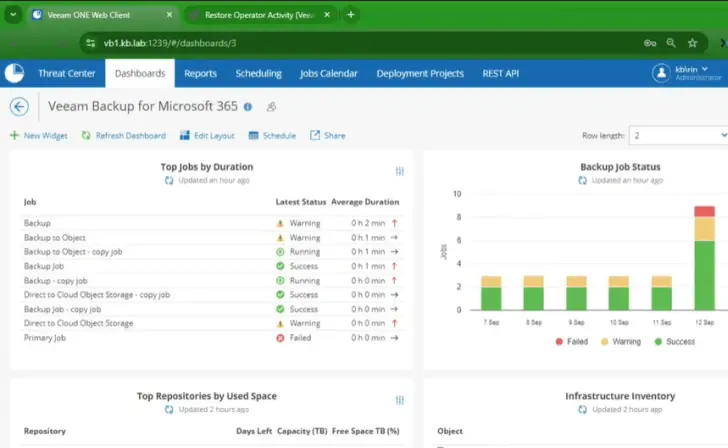Screen dimensions: 728x448
Task: Click the Average Duration column header
Action: point(365,202)
